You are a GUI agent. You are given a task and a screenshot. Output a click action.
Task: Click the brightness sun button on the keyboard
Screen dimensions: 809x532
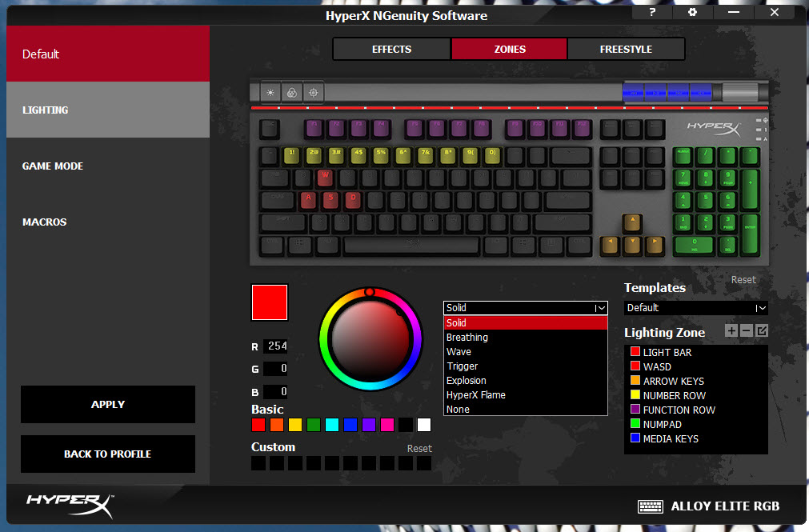click(x=270, y=93)
